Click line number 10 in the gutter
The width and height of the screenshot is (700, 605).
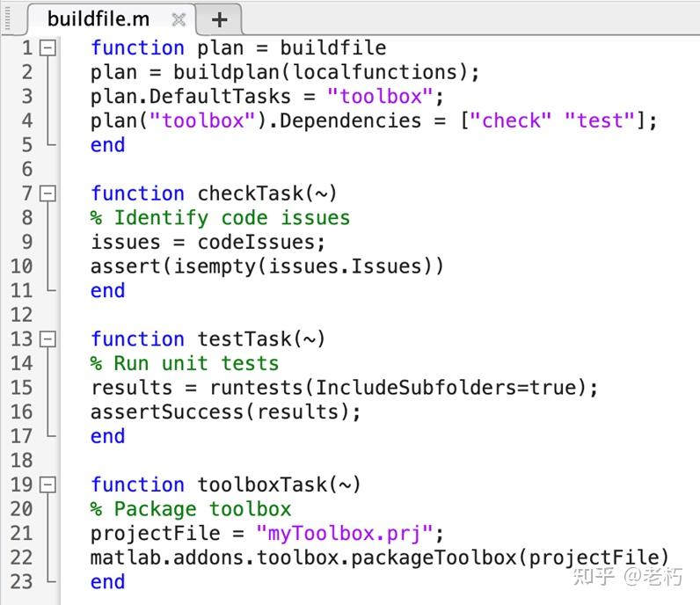pyautogui.click(x=21, y=266)
